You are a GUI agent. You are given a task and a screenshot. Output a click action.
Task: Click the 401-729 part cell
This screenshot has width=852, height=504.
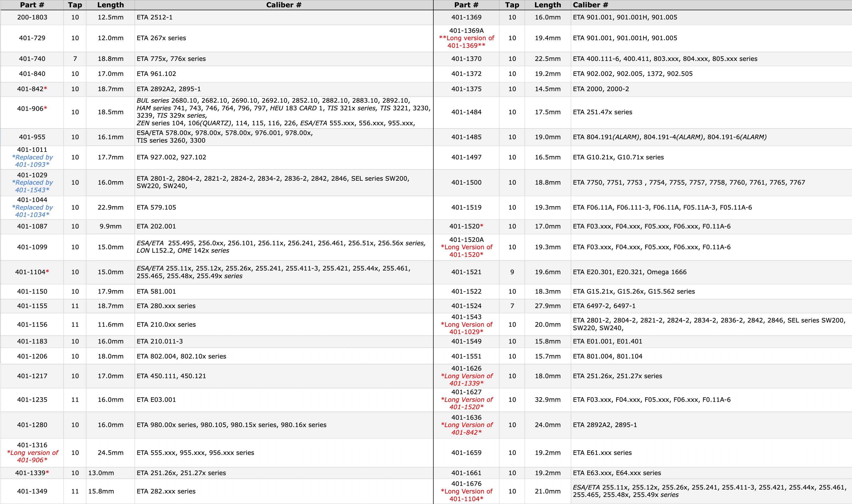[x=32, y=38]
